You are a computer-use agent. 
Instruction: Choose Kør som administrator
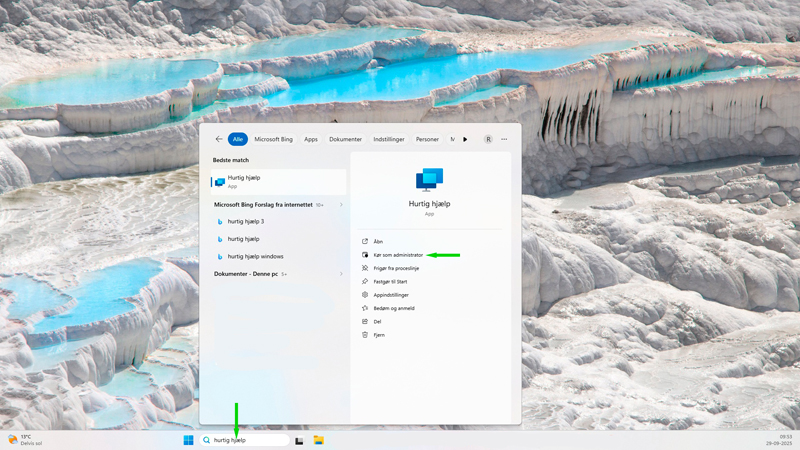tap(398, 255)
